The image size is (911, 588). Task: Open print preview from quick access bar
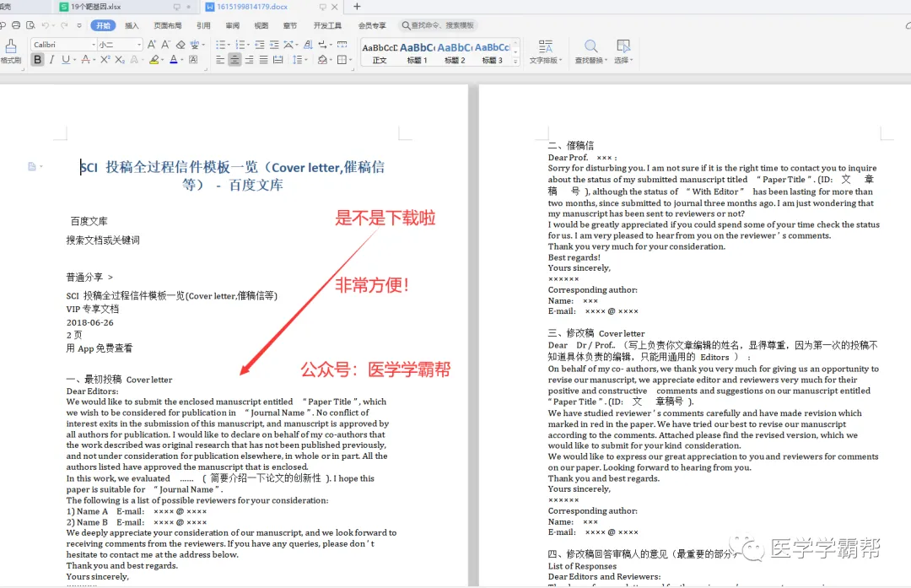click(30, 25)
